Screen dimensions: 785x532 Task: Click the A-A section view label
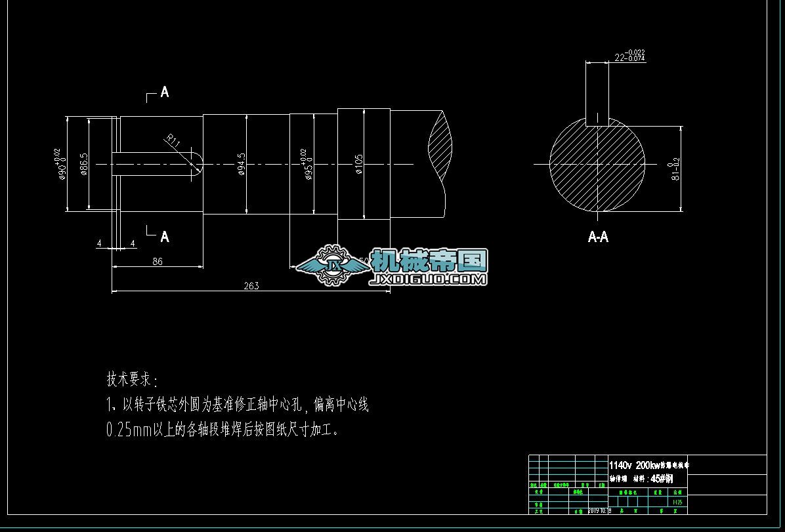point(598,237)
